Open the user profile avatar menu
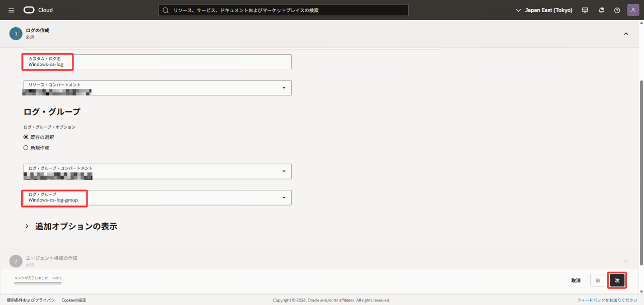Image resolution: width=644 pixels, height=305 pixels. click(633, 10)
